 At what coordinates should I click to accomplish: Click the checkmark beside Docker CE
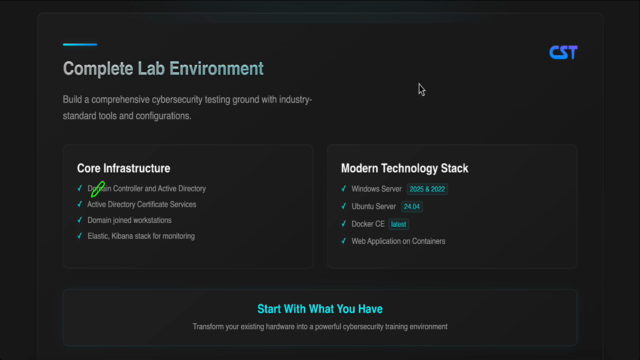tap(344, 224)
